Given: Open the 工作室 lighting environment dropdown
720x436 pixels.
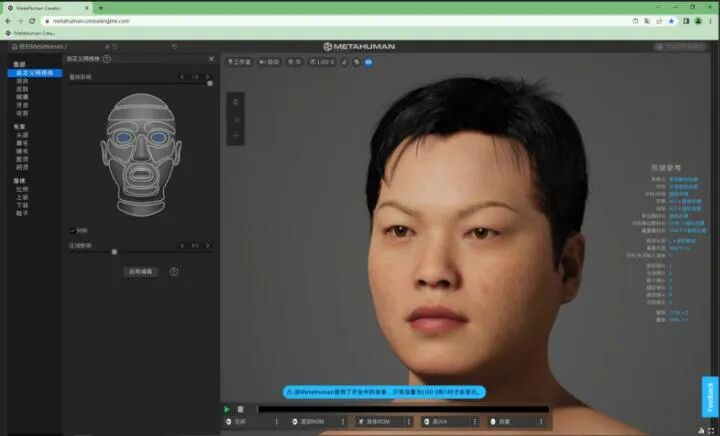Looking at the screenshot, I should [239, 62].
